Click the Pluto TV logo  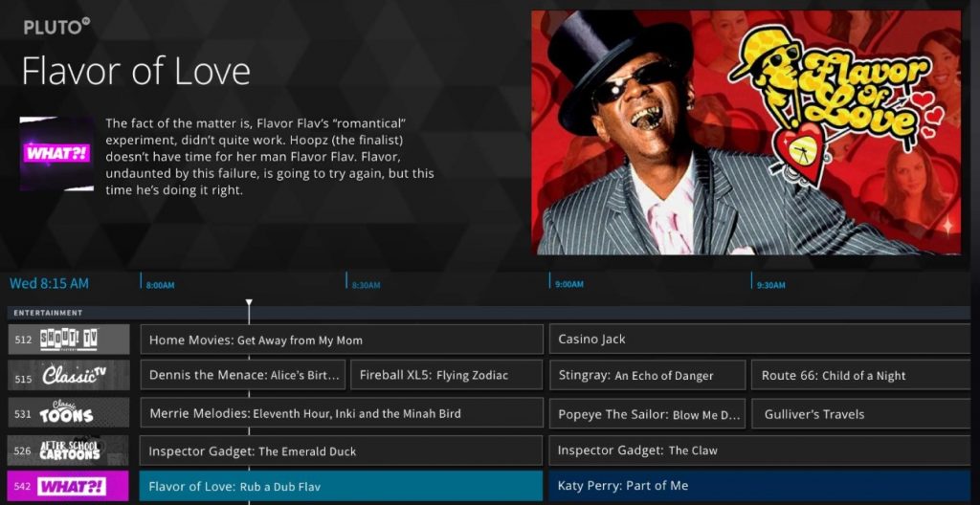[x=56, y=28]
